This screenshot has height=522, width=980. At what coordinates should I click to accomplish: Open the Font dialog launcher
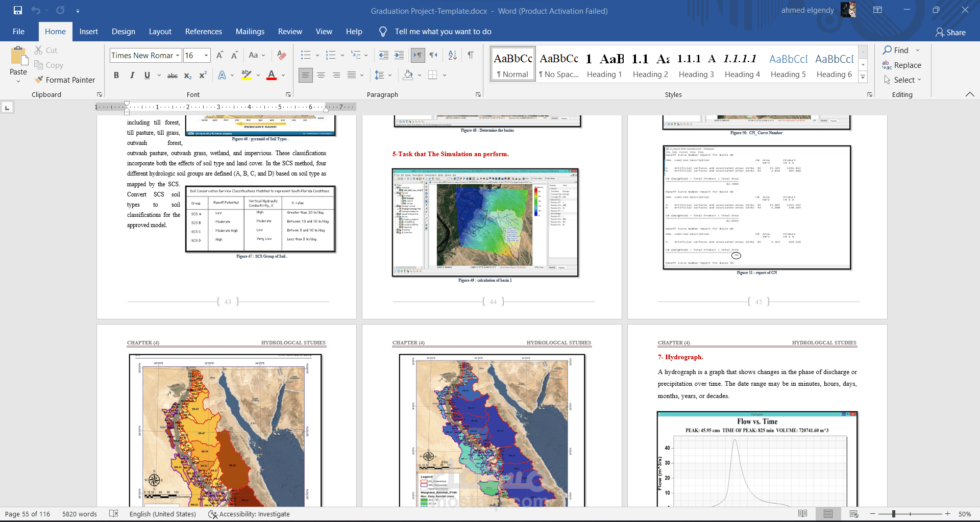point(288,94)
